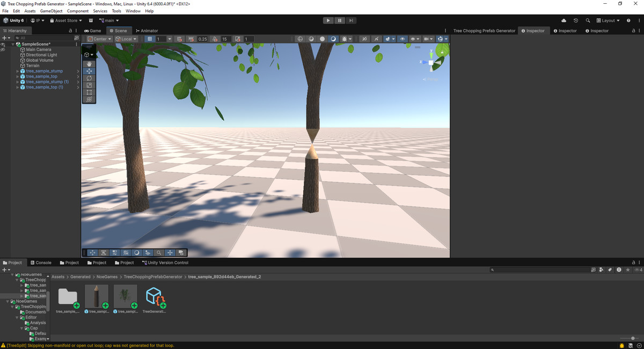Click the bug icon in status bar
This screenshot has height=349, width=644.
coord(623,345)
